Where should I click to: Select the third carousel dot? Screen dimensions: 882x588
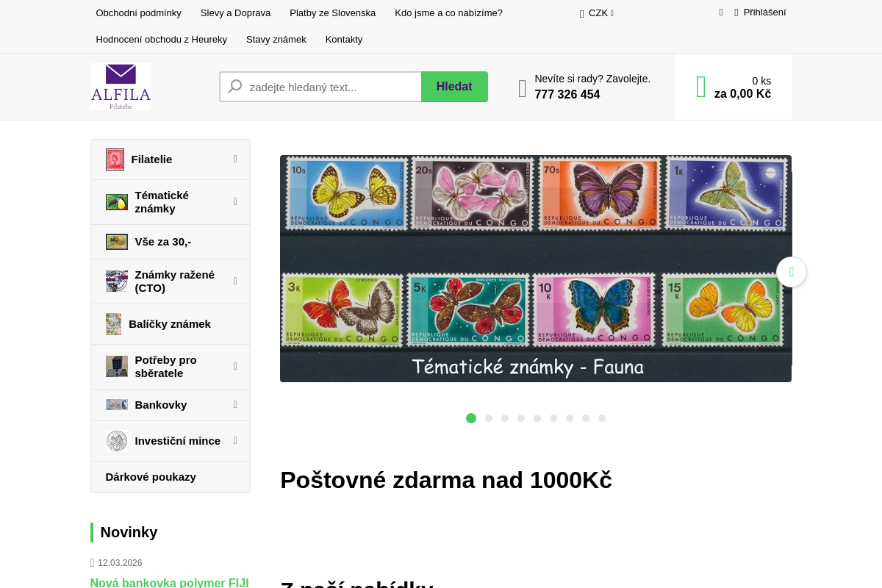(x=505, y=418)
